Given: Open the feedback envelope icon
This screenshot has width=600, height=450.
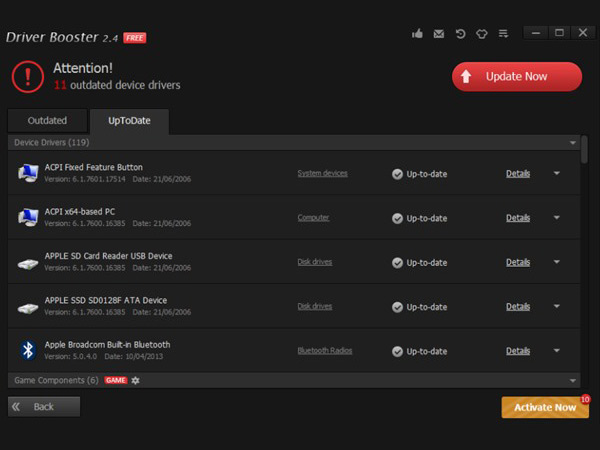Looking at the screenshot, I should [439, 34].
